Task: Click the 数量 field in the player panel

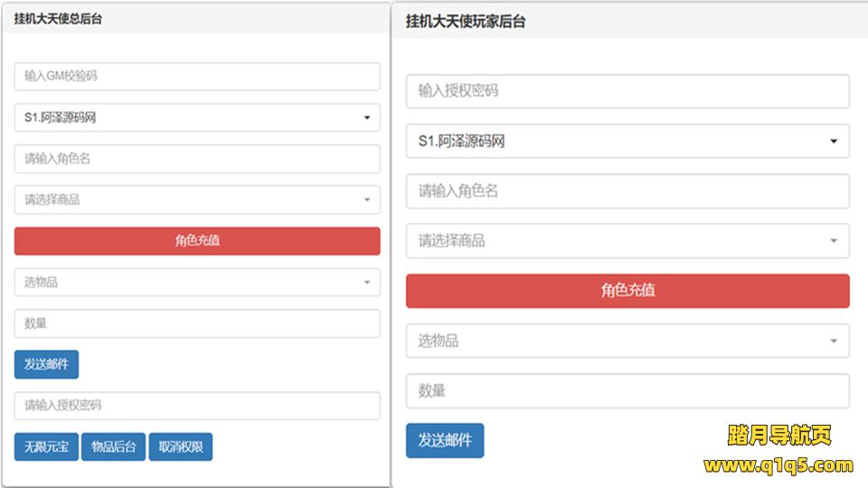Action: 627,391
